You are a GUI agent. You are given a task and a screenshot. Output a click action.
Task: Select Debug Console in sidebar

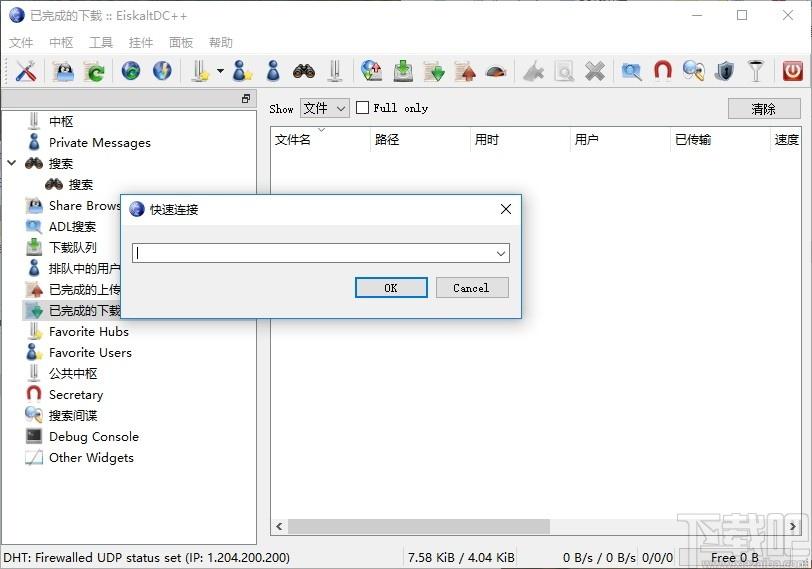click(94, 436)
